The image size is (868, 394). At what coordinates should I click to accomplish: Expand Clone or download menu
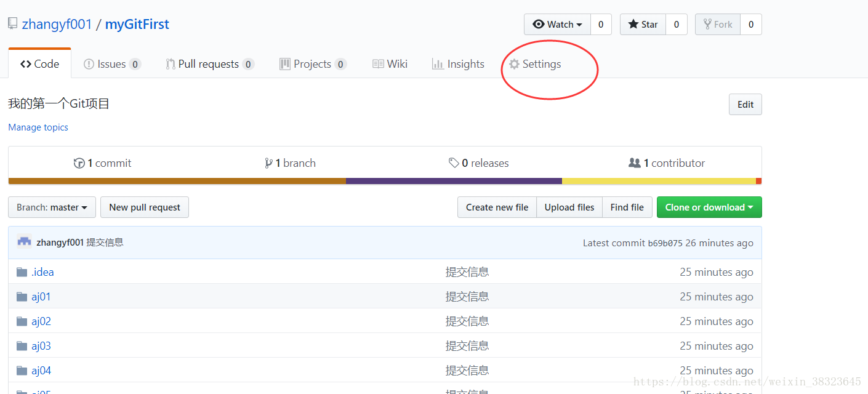709,207
